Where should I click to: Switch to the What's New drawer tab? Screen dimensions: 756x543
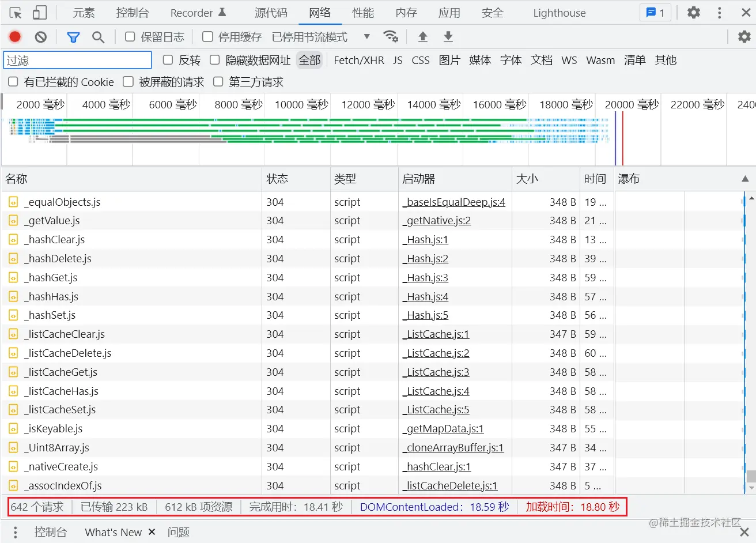point(114,532)
